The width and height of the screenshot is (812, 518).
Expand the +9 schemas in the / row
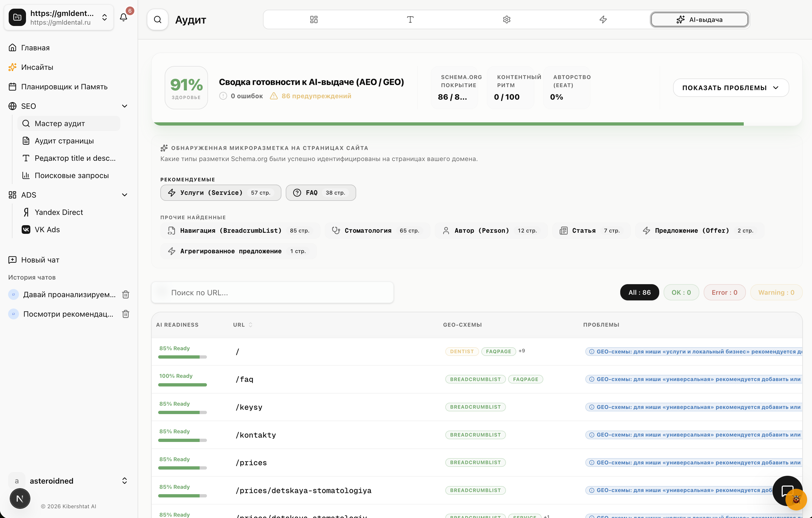pyautogui.click(x=522, y=351)
